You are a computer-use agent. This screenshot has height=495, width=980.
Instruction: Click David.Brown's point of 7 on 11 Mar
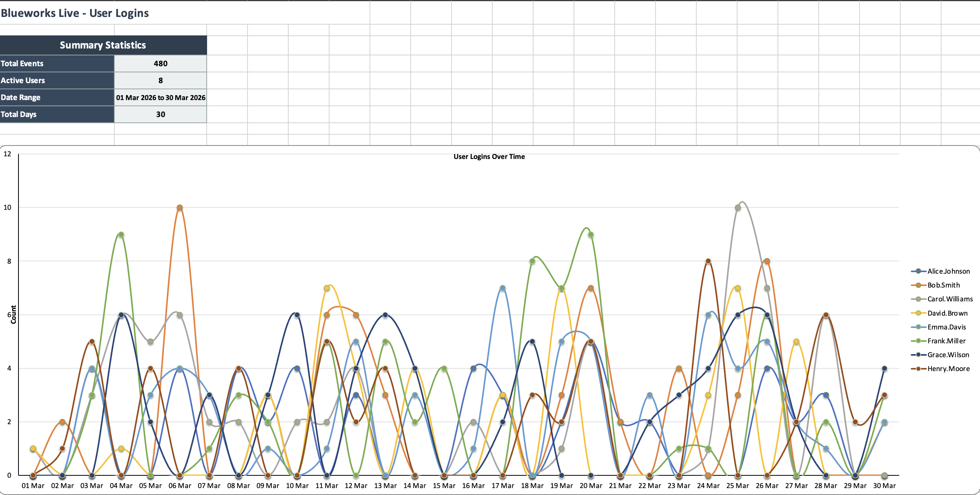(x=327, y=288)
